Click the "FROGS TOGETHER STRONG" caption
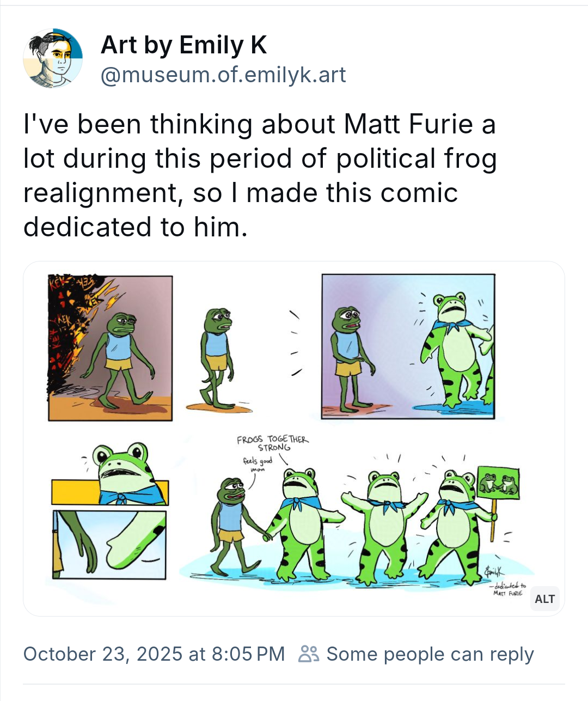The height and width of the screenshot is (701, 588). (273, 443)
